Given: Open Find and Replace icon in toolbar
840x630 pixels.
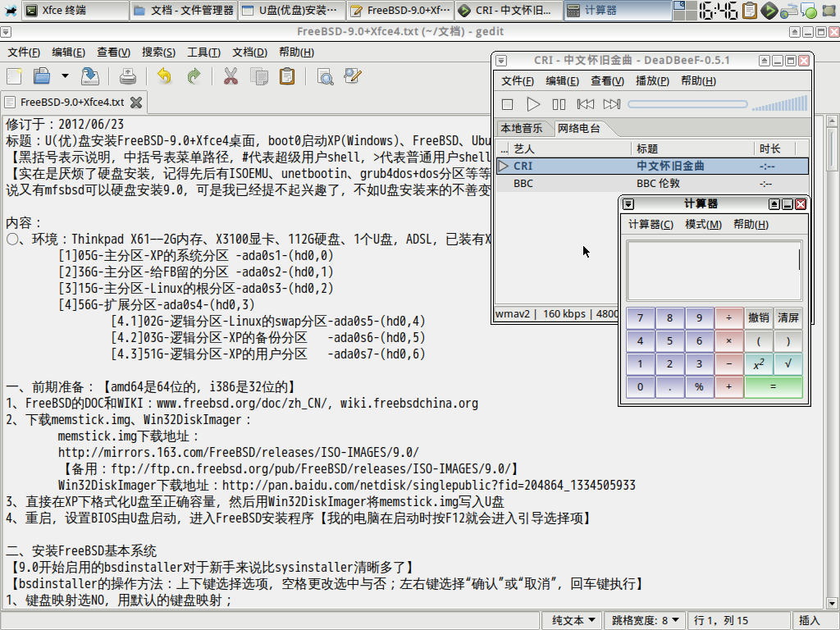Looking at the screenshot, I should point(353,77).
